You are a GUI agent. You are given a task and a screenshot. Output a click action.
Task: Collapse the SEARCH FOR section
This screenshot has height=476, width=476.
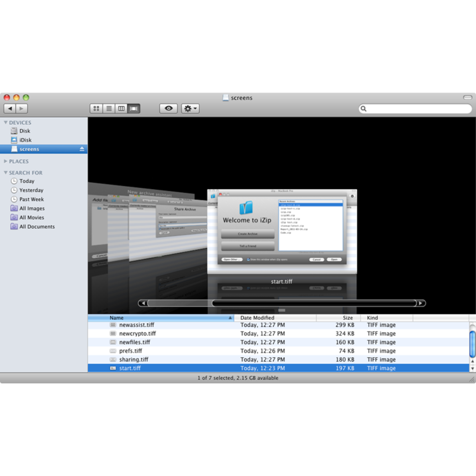pyautogui.click(x=6, y=173)
